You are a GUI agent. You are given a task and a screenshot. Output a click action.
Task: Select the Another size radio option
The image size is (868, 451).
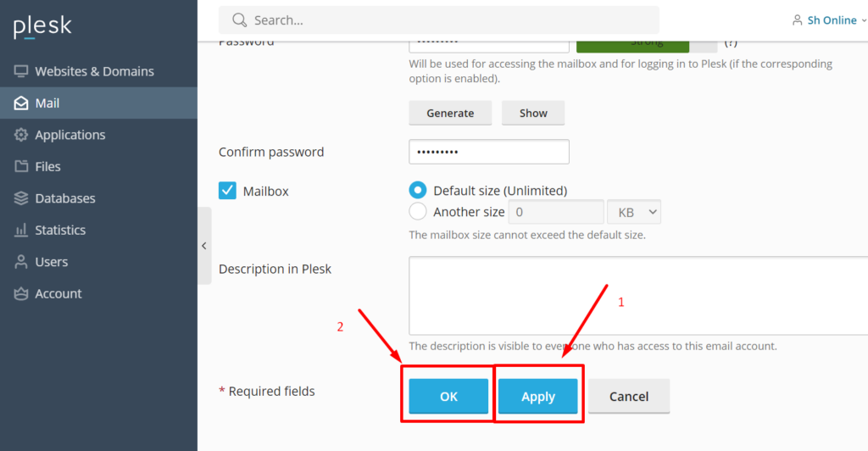[x=417, y=211]
